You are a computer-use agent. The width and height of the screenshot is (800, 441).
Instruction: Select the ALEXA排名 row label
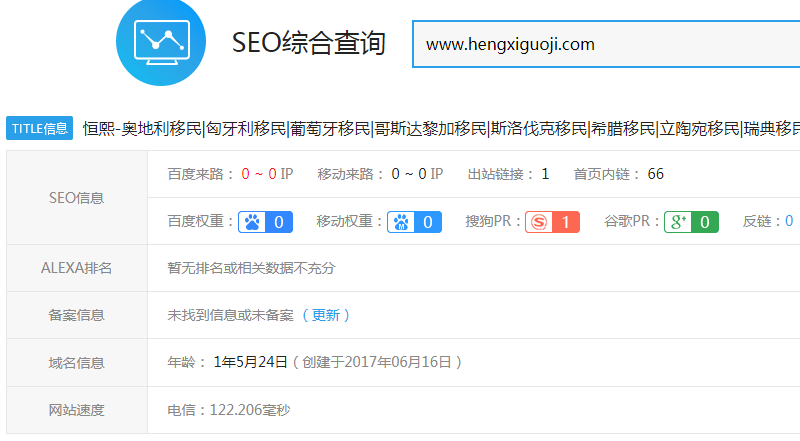76,268
